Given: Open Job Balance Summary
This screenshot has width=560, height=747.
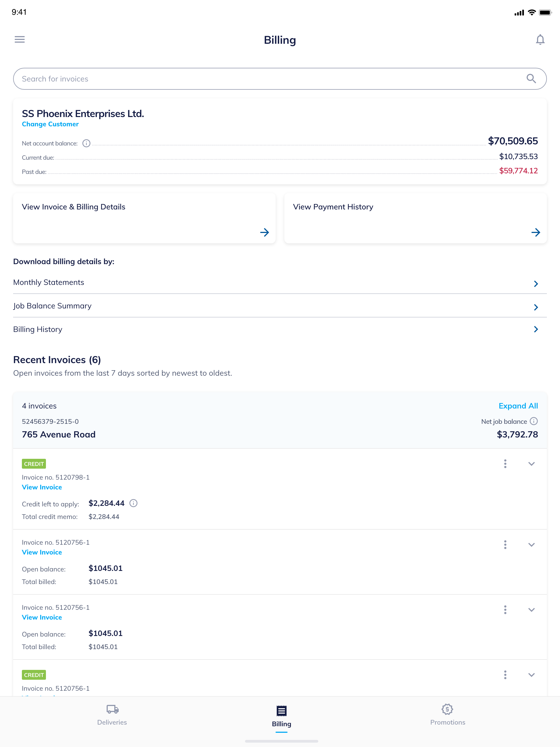Looking at the screenshot, I should pos(280,306).
